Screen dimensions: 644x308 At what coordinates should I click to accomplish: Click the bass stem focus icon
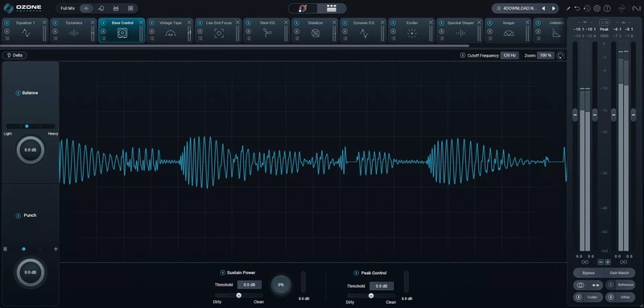(x=130, y=8)
